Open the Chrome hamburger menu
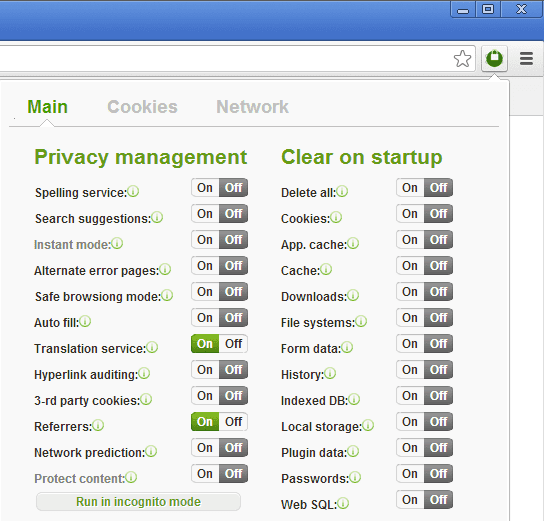The image size is (544, 521). click(526, 58)
